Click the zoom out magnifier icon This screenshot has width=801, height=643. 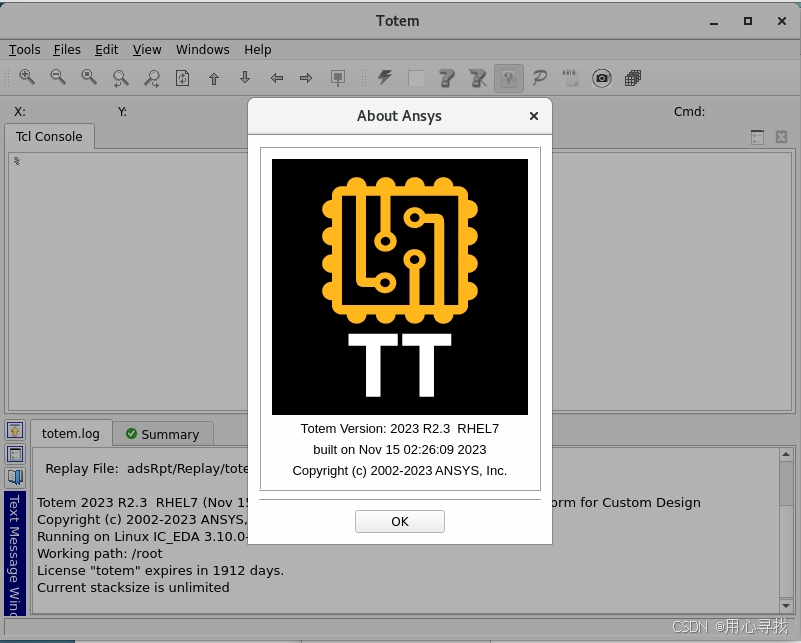(58, 78)
